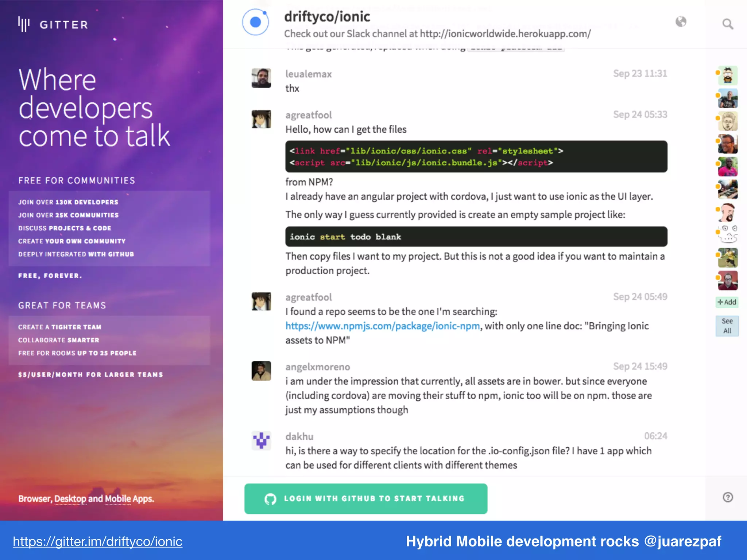Screen dimensions: 747x560
Task: Click the Sep 24 05:33 timestamp
Action: point(640,114)
